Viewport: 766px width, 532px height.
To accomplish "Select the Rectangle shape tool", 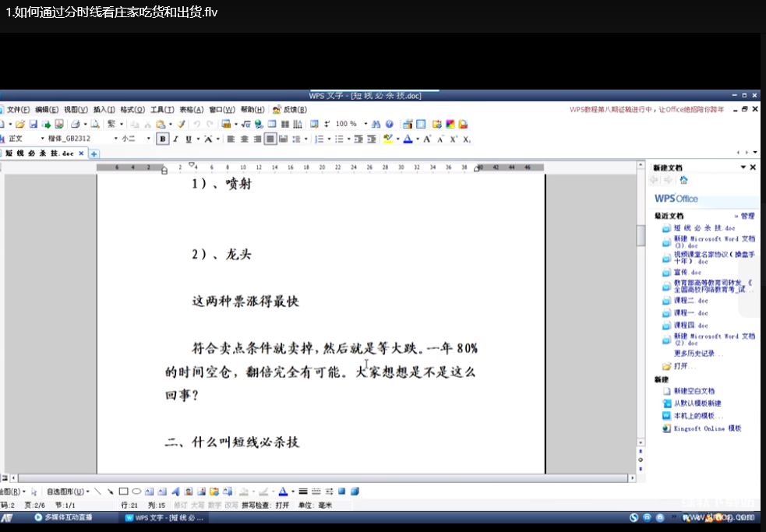I will [x=124, y=491].
